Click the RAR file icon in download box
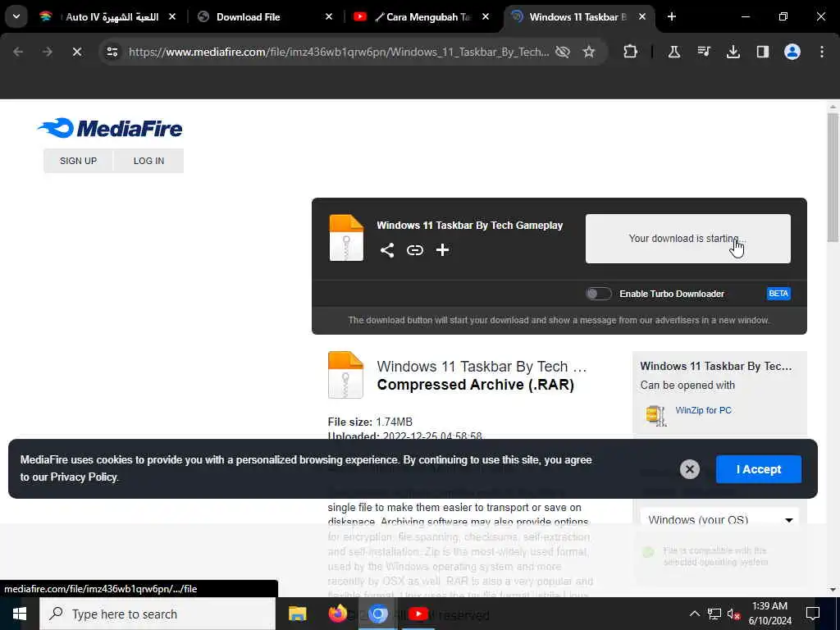840x630 pixels. pyautogui.click(x=346, y=238)
